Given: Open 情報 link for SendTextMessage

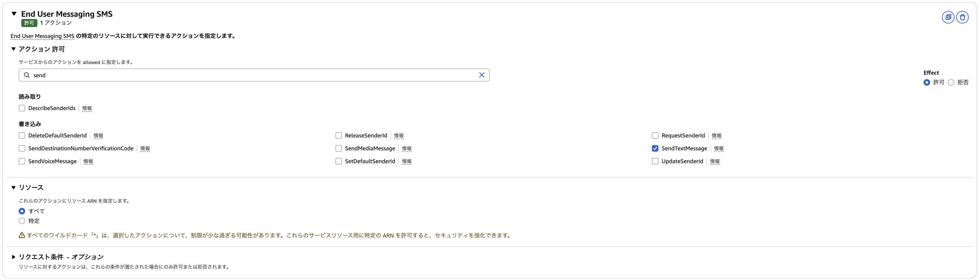Looking at the screenshot, I should coord(719,149).
